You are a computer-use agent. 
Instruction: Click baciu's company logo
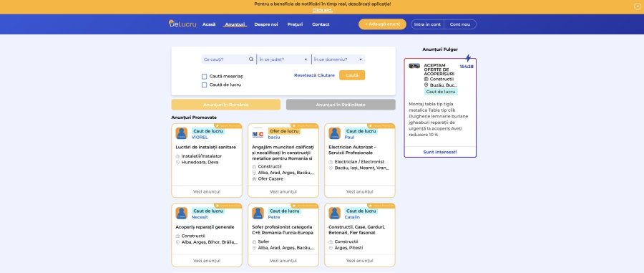click(x=258, y=133)
